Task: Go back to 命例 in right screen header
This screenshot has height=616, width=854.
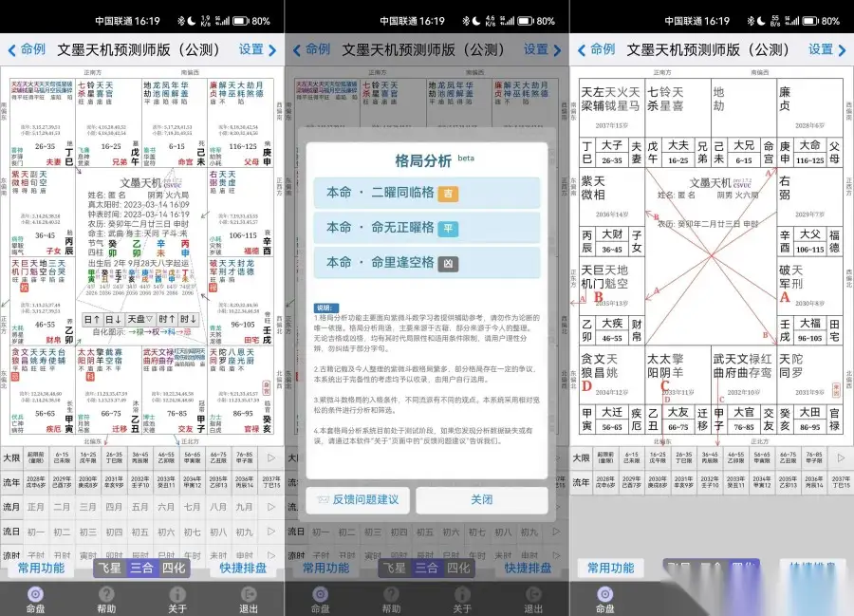Action: 597,49
